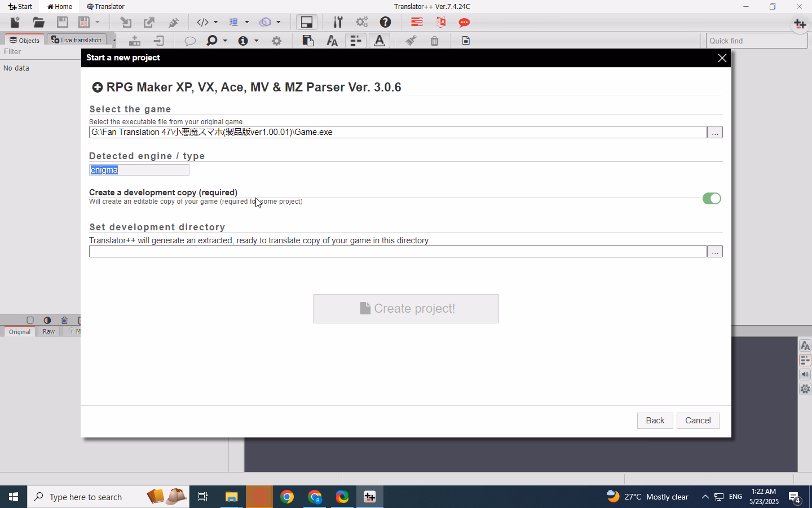Expand the info icon dropdown arrow
Screen dimensions: 812x508
point(256,41)
